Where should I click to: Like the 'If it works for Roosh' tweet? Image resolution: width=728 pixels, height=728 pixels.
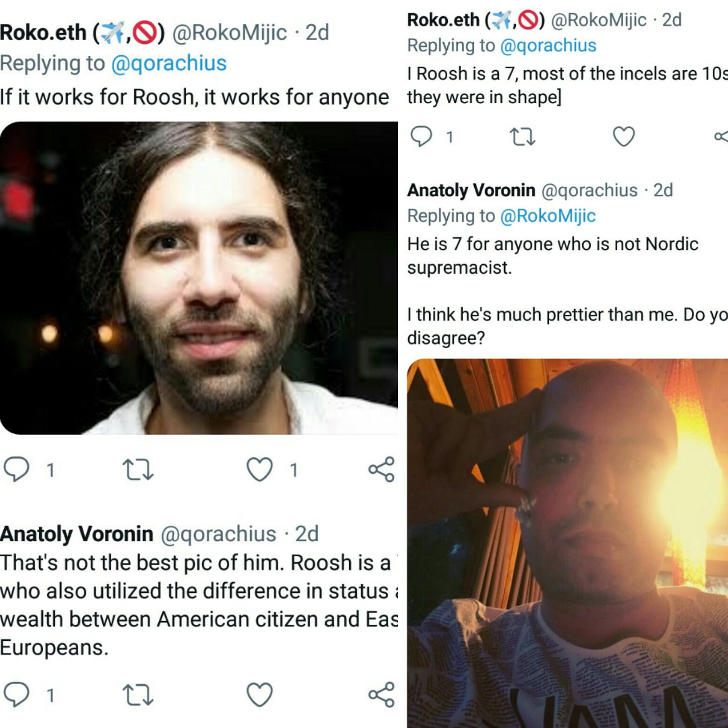(259, 469)
